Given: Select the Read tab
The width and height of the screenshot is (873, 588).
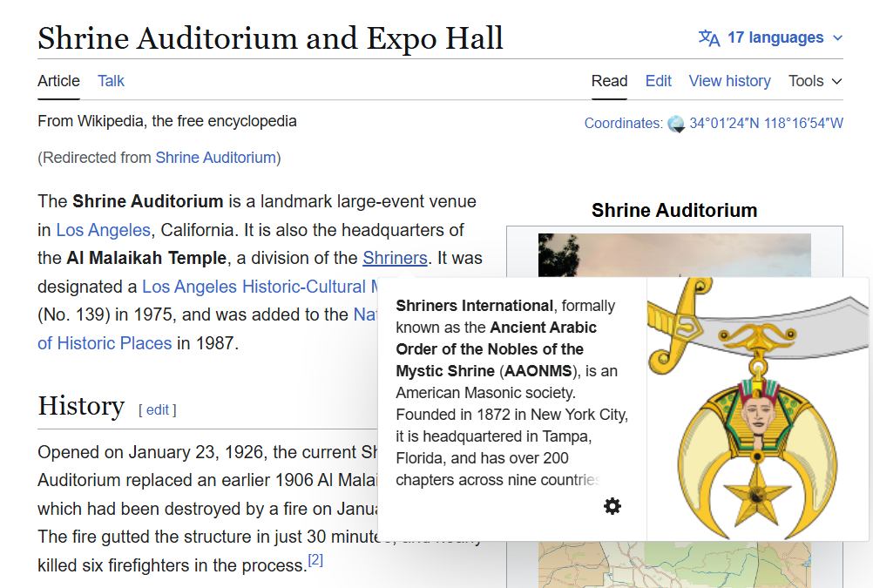Looking at the screenshot, I should (x=609, y=81).
